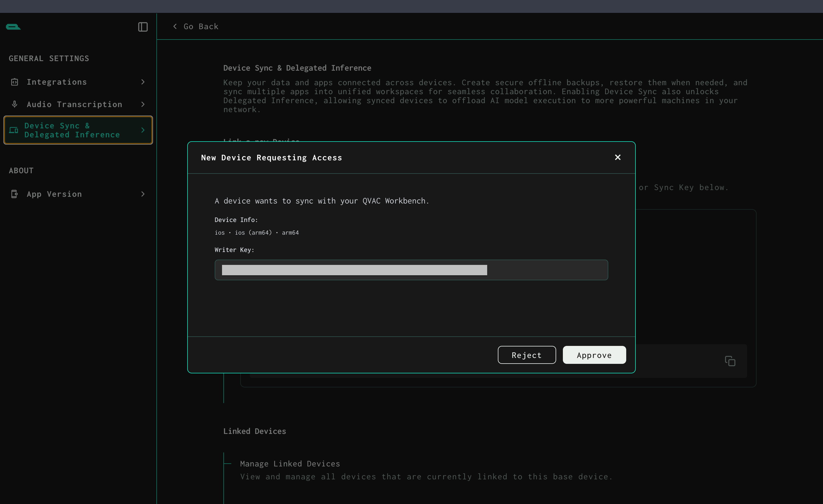This screenshot has width=823, height=504.
Task: Expand the Audio Transcription chevron
Action: tap(143, 104)
